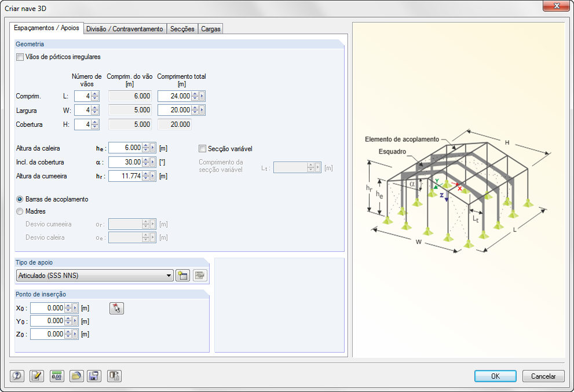Create a new support type icon

click(182, 275)
